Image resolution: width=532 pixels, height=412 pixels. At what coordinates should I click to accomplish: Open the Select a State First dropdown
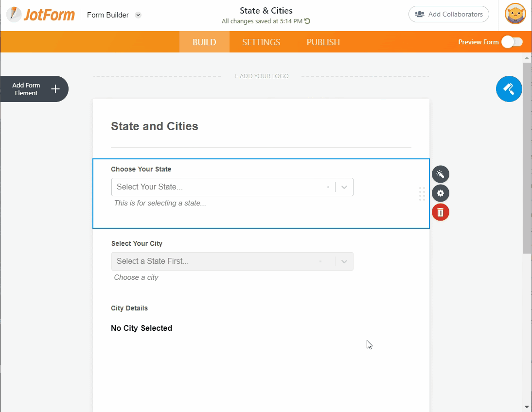point(232,261)
